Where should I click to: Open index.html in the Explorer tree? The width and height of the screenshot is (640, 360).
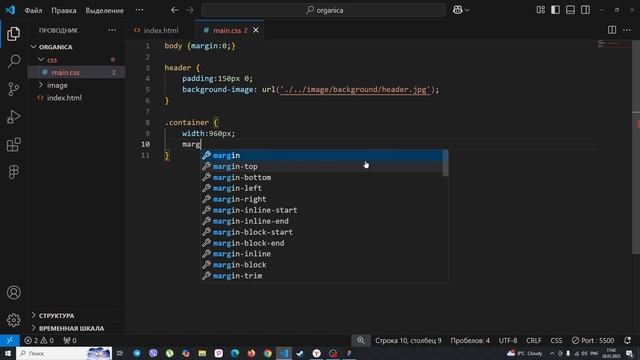[76, 98]
